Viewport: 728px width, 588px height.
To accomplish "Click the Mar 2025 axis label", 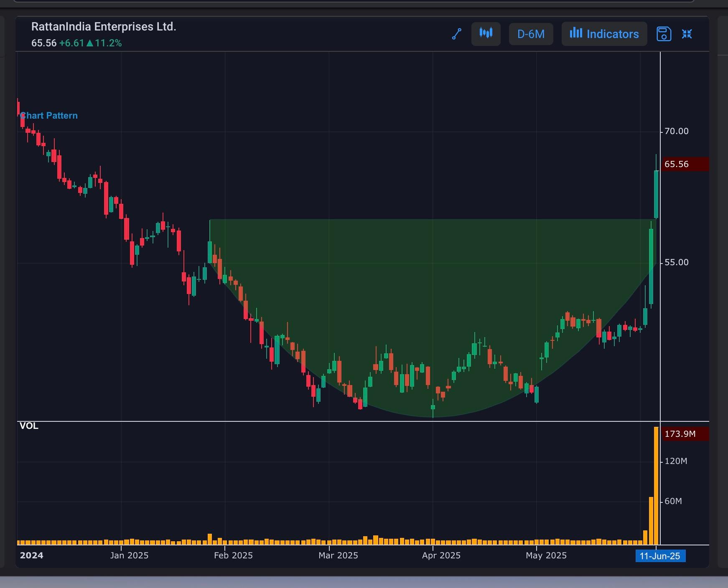I will (x=338, y=555).
